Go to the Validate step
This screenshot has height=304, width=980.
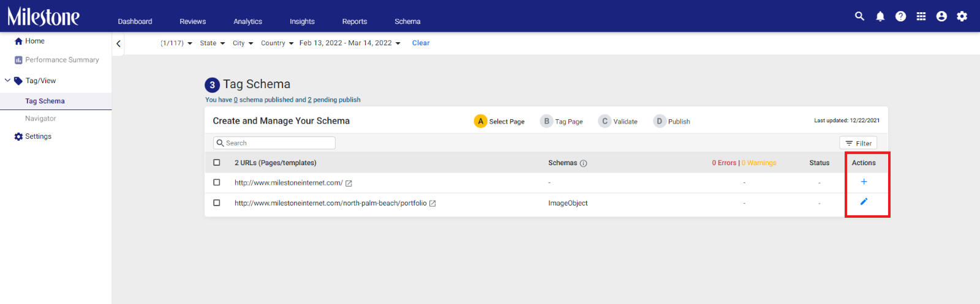pos(625,122)
